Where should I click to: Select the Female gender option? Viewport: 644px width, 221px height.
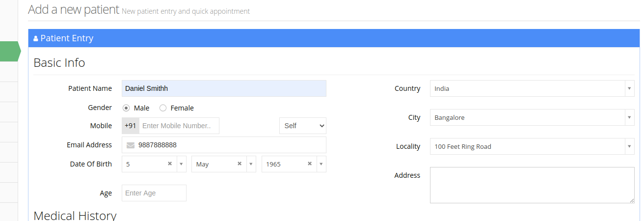click(163, 108)
